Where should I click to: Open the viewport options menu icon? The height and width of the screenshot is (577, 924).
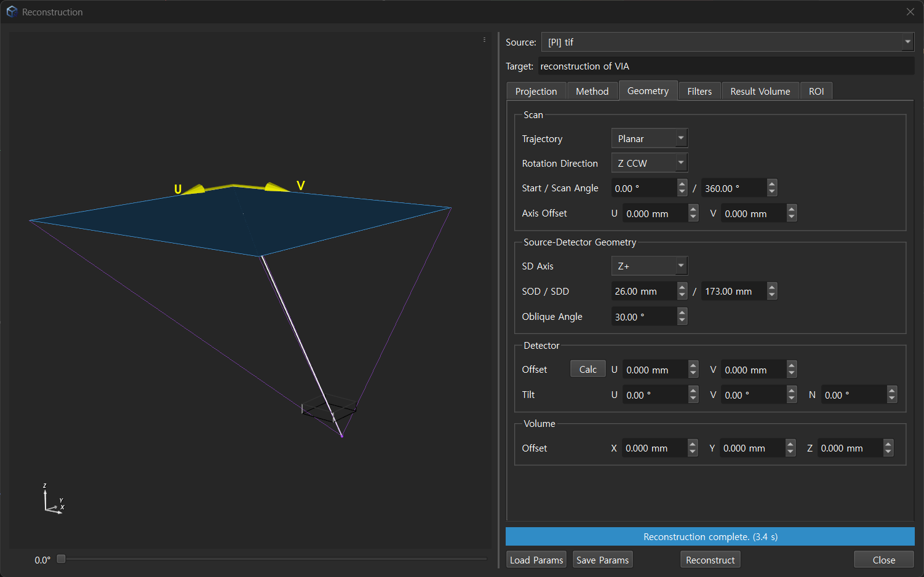click(x=484, y=39)
